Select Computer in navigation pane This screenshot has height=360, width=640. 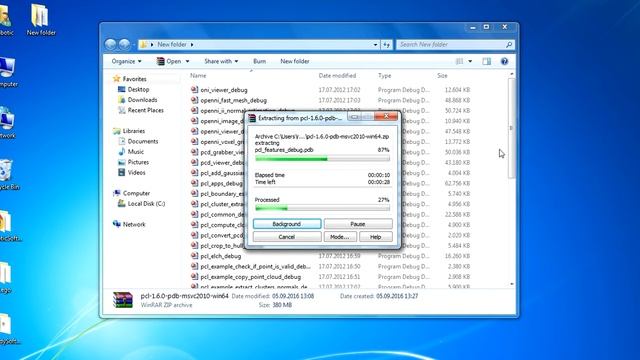coord(136,193)
